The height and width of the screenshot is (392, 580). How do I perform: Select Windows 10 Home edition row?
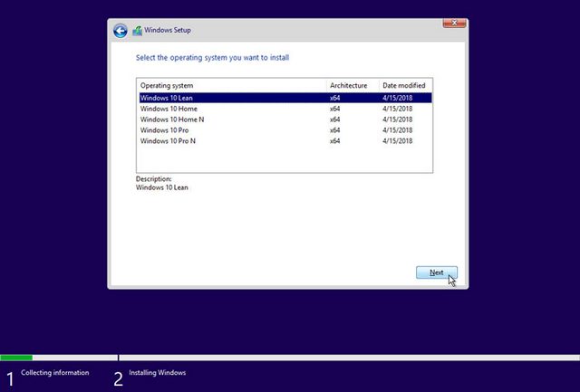(285, 109)
